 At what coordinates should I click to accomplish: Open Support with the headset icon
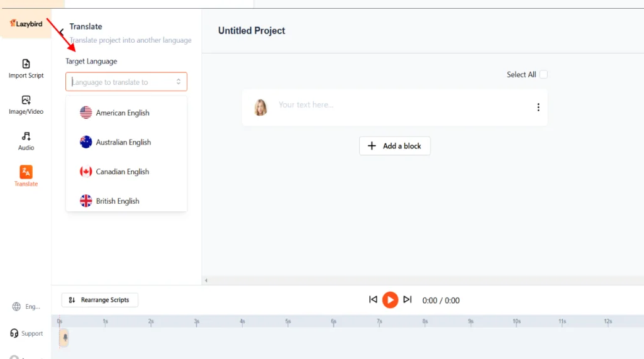point(15,333)
